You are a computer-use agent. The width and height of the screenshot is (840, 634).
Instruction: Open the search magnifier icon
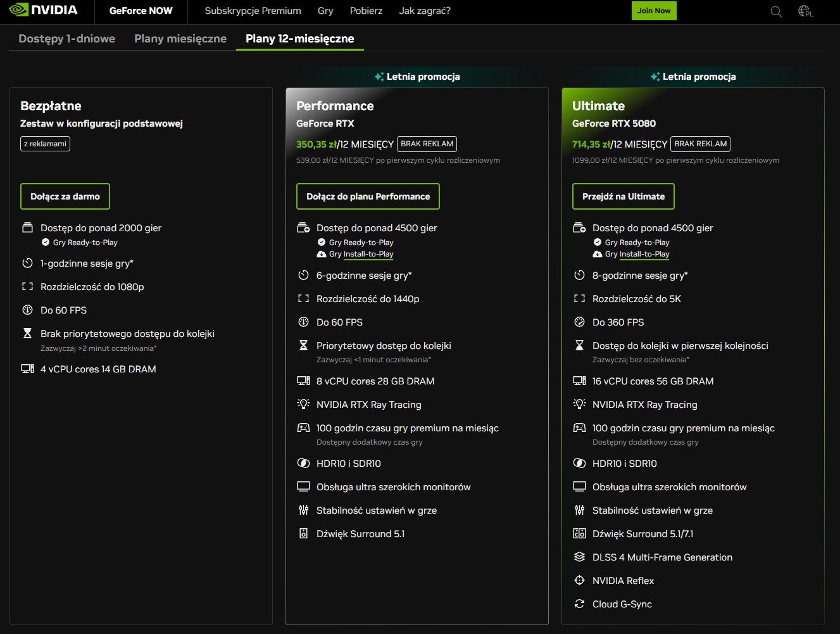click(x=776, y=11)
